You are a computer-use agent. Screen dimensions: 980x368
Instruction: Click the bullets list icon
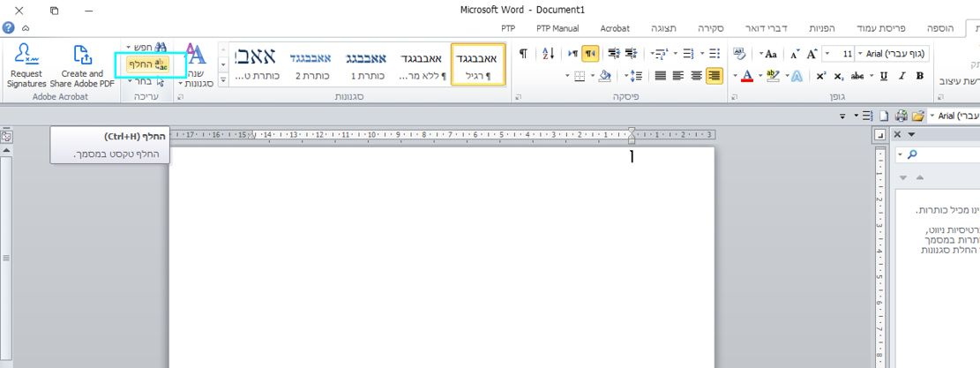(x=715, y=54)
